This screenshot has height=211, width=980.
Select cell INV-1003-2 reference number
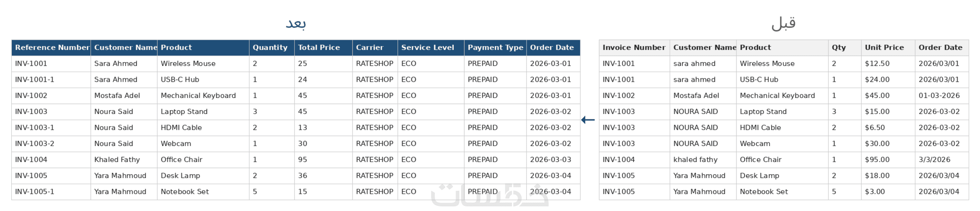tap(51, 144)
